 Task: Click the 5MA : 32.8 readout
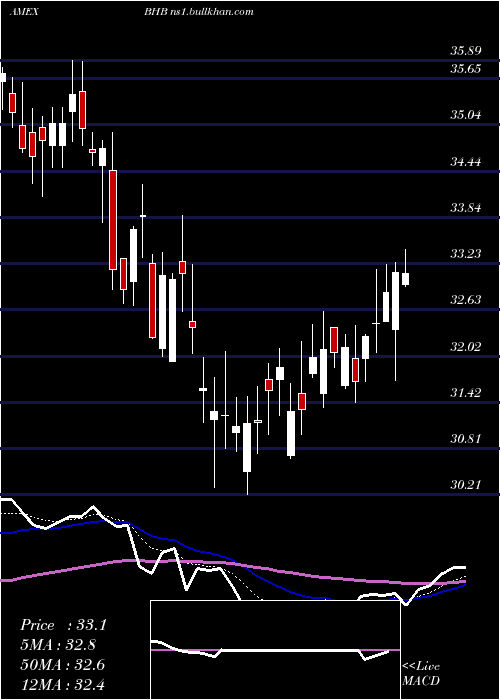(x=58, y=645)
